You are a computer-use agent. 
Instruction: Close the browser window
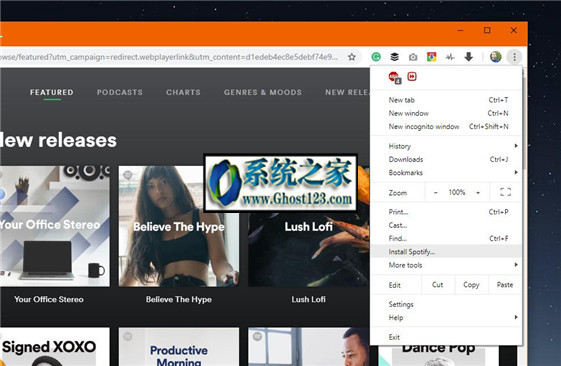[x=513, y=30]
